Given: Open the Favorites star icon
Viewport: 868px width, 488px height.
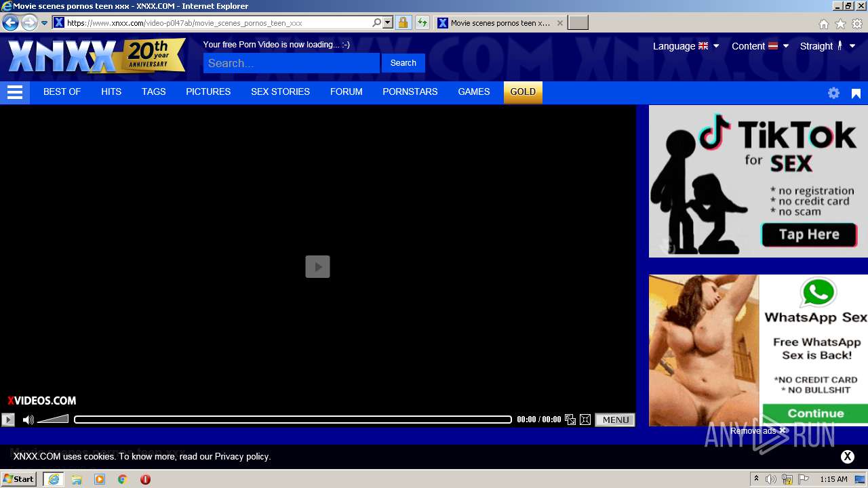Looking at the screenshot, I should [x=840, y=24].
